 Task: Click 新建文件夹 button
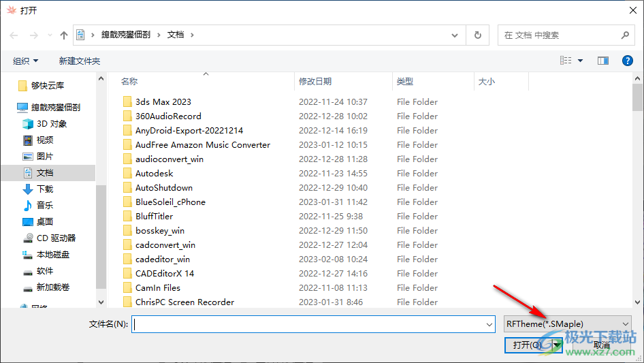tap(79, 61)
